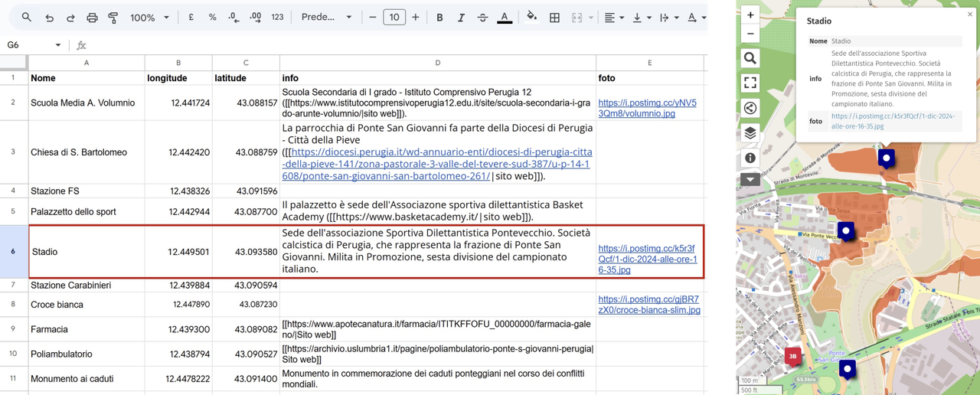Viewport: 980px width, 395px height.
Task: Open the horizontal align menu
Action: click(x=614, y=18)
